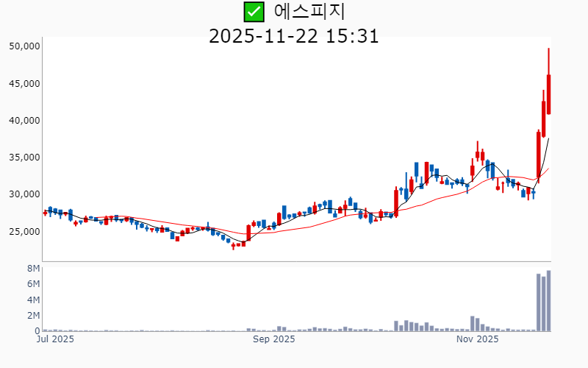The height and width of the screenshot is (368, 588).
Task: Click the 8M volume axis label
Action: tap(33, 268)
